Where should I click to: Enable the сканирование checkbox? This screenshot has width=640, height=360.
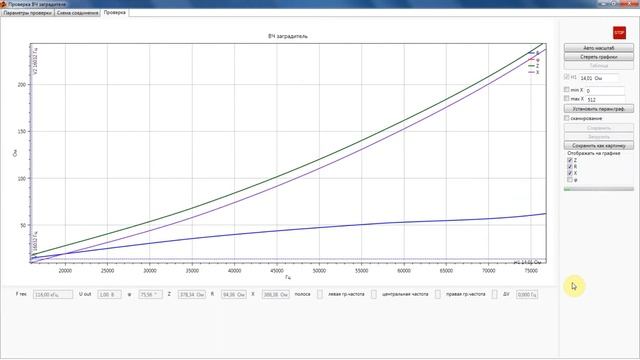(x=567, y=118)
